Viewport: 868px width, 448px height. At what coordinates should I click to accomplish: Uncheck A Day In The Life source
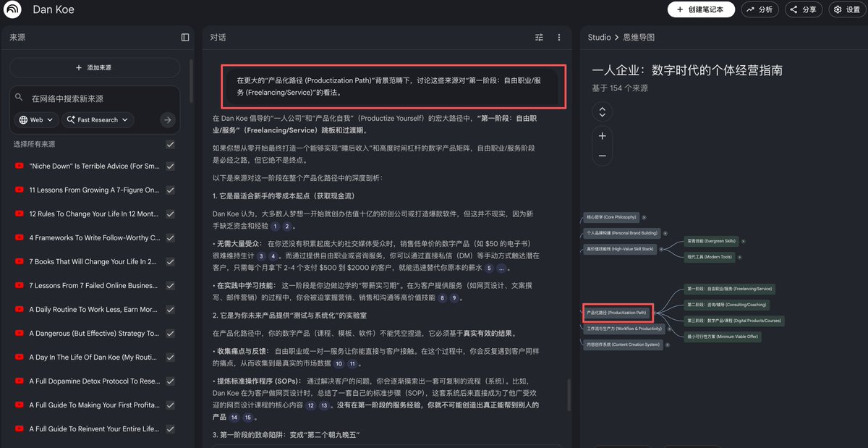[x=170, y=357]
